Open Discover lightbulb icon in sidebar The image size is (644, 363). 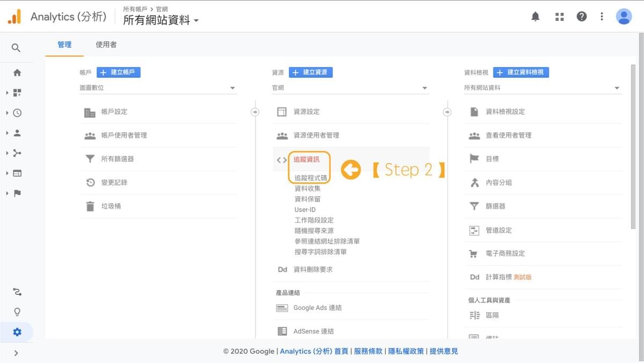(x=17, y=312)
